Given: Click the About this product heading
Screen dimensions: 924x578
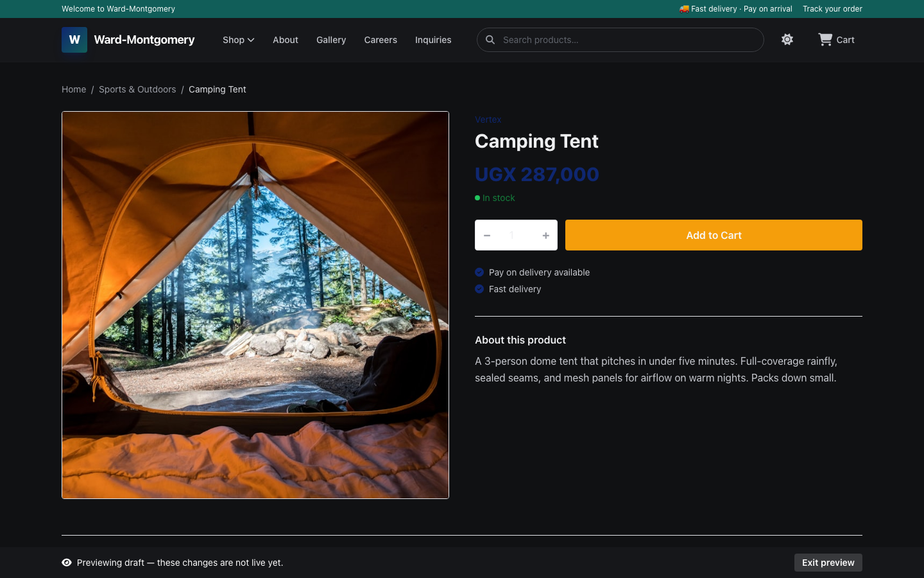Looking at the screenshot, I should [520, 340].
